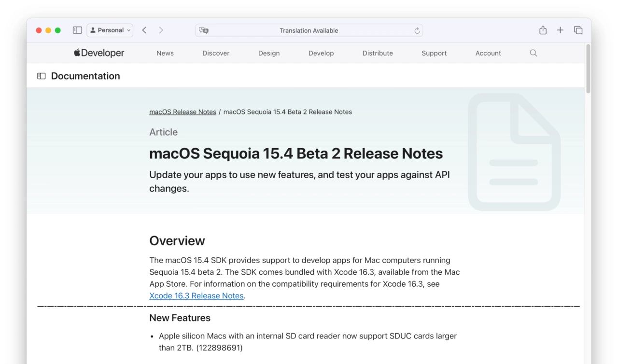Click the translation icon in address bar
The height and width of the screenshot is (364, 618).
(204, 30)
